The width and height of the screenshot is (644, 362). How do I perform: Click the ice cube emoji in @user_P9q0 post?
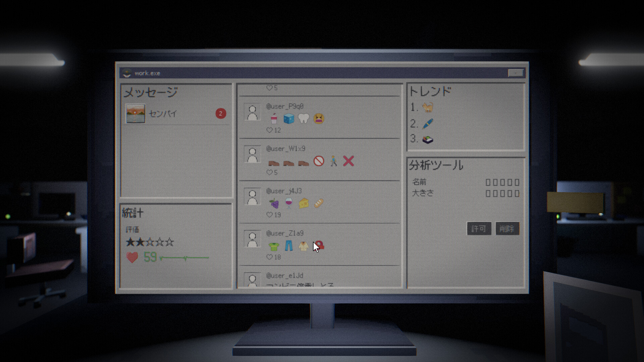click(288, 118)
